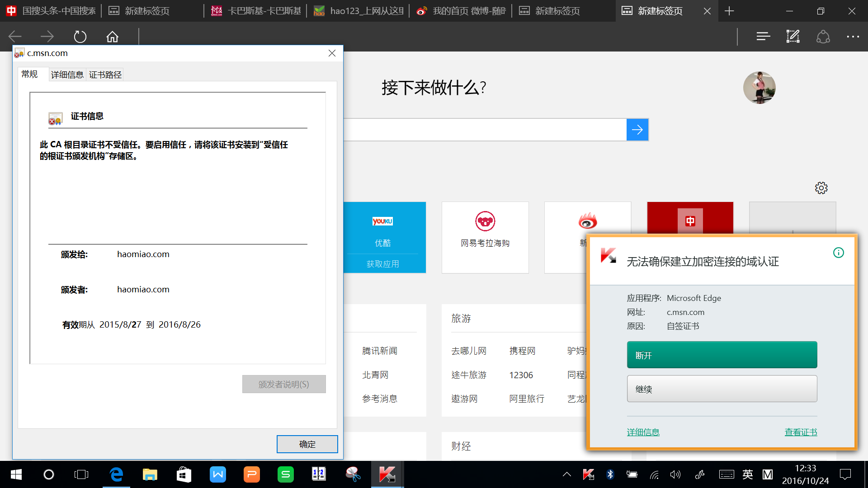
Task: Open the Make a Web Note icon
Action: click(793, 37)
